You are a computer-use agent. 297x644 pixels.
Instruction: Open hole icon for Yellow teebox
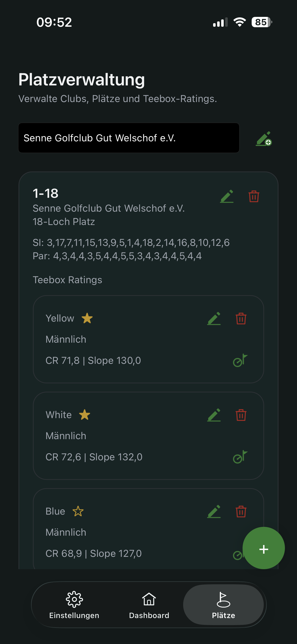tap(240, 360)
